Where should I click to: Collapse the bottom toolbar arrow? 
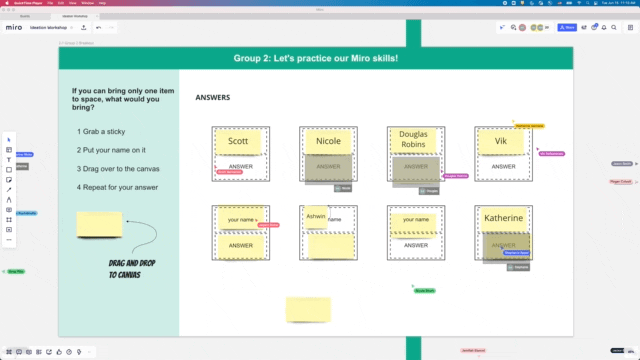(x=89, y=352)
